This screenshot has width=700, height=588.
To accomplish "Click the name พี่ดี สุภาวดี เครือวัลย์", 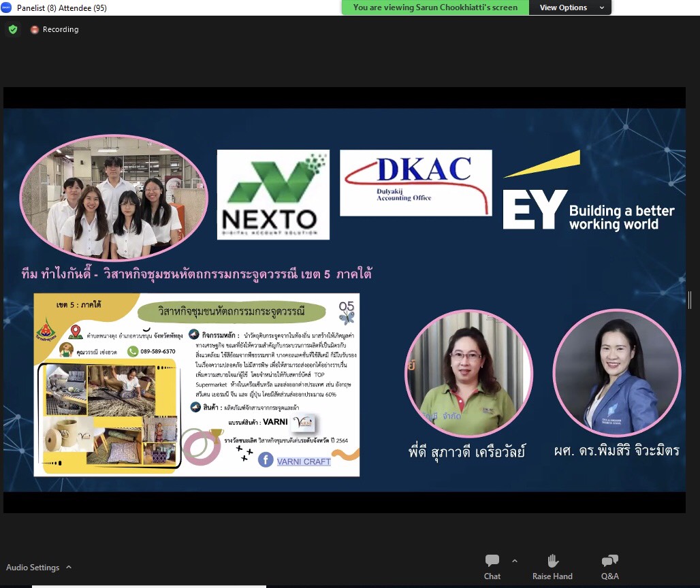I will 467,452.
